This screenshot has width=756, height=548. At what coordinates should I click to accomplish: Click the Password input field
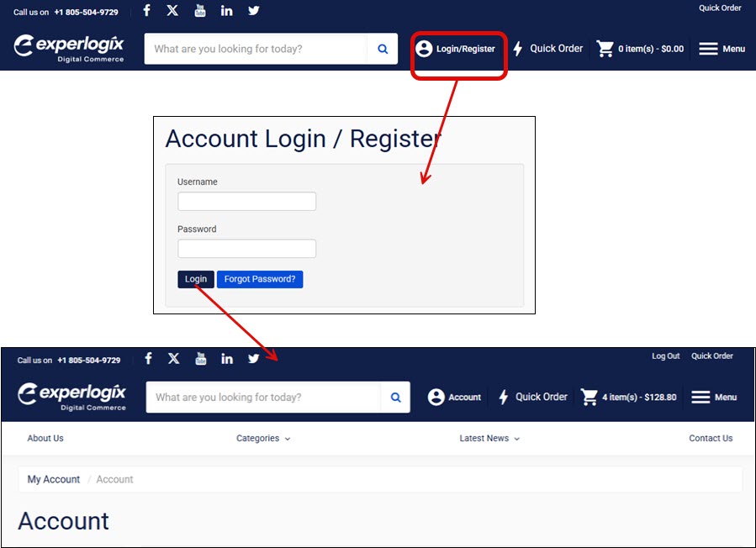246,248
